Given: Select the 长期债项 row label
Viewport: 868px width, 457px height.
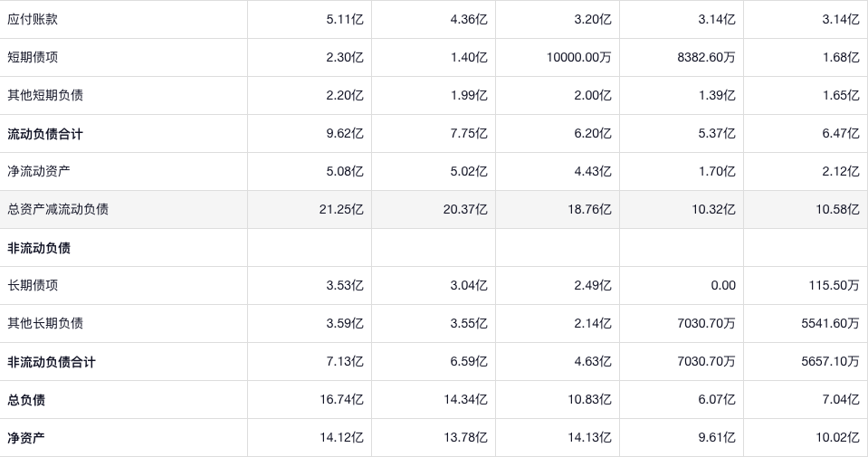Looking at the screenshot, I should [33, 285].
